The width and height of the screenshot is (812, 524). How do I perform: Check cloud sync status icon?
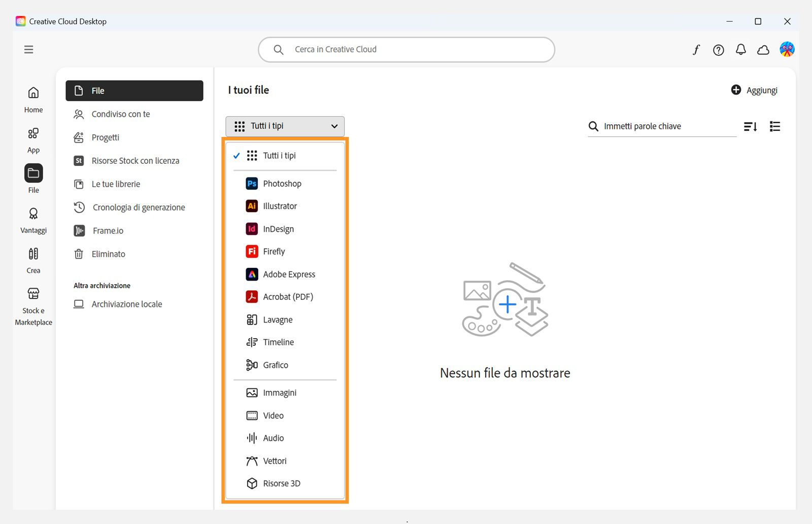[x=763, y=50]
